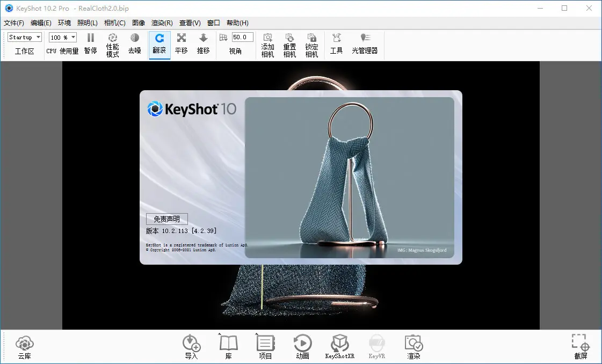The height and width of the screenshot is (364, 602).
Task: Open the Environment (环境) menu
Action: (64, 23)
